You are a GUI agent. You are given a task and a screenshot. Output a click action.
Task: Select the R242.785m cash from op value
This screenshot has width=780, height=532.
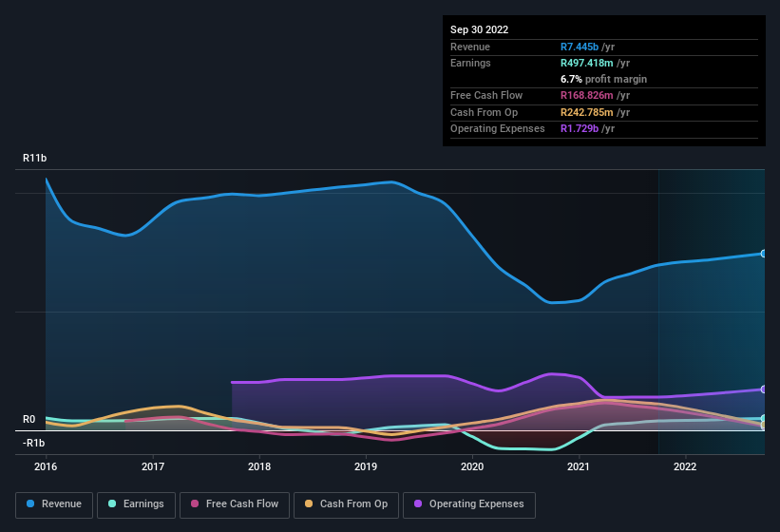pos(586,112)
